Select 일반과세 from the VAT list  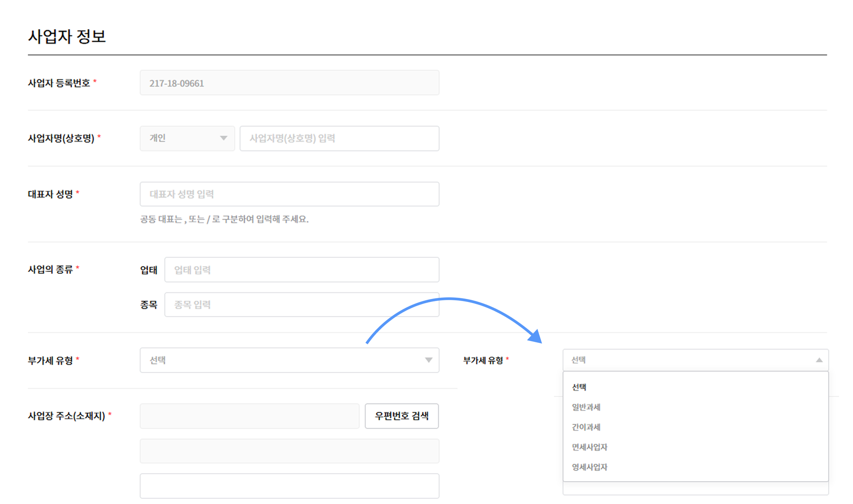[x=586, y=407]
